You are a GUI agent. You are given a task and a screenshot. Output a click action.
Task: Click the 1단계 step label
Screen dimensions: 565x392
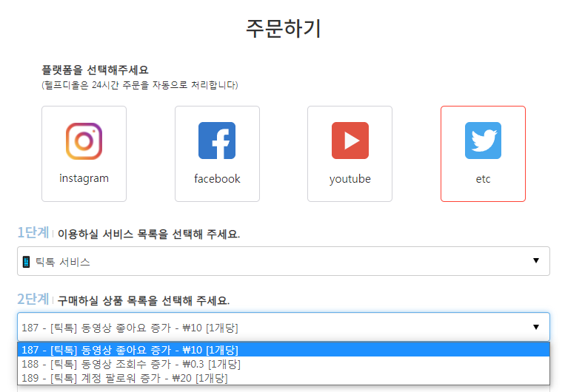pos(33,232)
